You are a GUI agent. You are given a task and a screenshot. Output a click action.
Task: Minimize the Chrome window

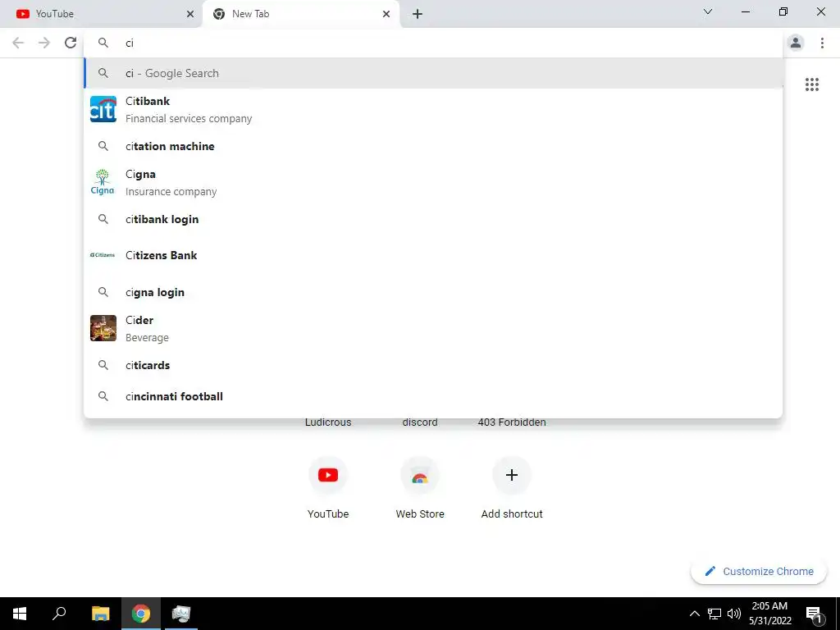click(745, 11)
